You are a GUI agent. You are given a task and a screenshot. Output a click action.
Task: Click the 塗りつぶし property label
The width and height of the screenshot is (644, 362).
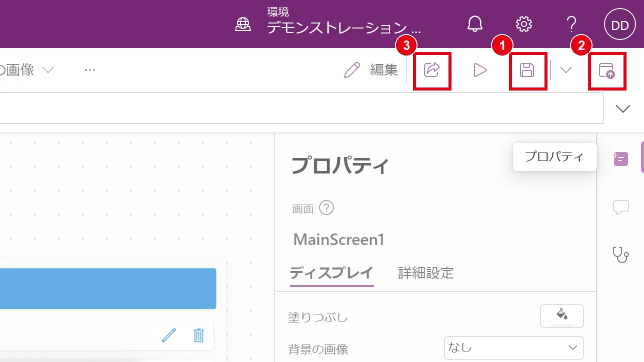pyautogui.click(x=318, y=317)
